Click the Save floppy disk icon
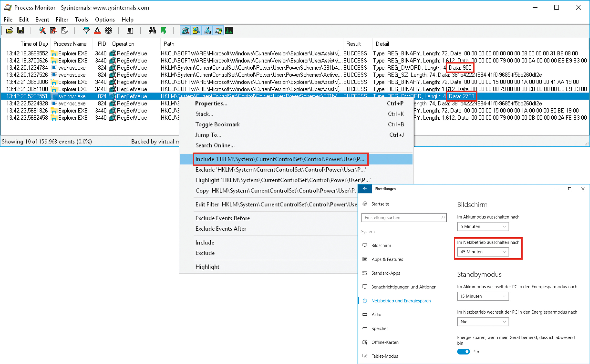The width and height of the screenshot is (590, 364). click(21, 30)
